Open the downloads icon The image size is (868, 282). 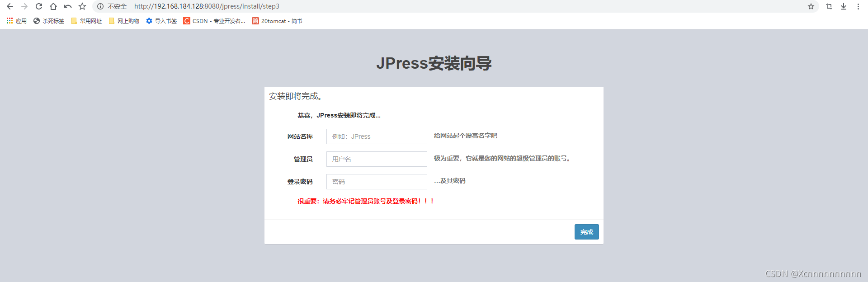844,6
